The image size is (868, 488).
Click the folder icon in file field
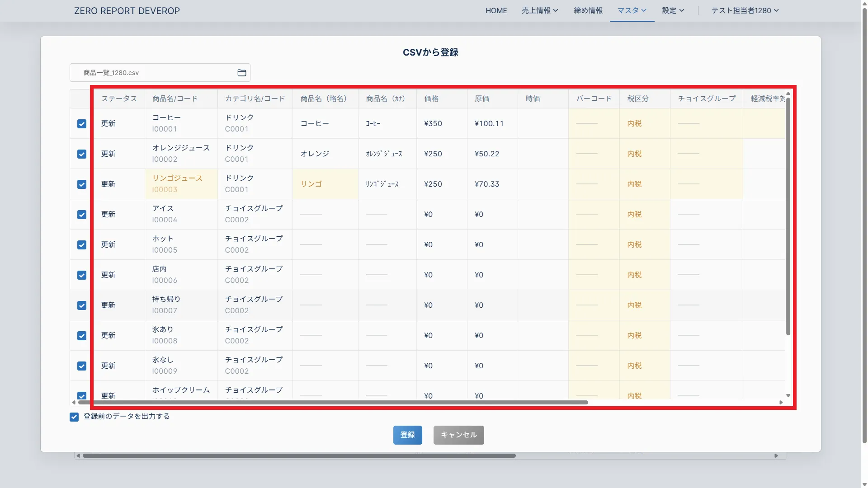point(242,73)
